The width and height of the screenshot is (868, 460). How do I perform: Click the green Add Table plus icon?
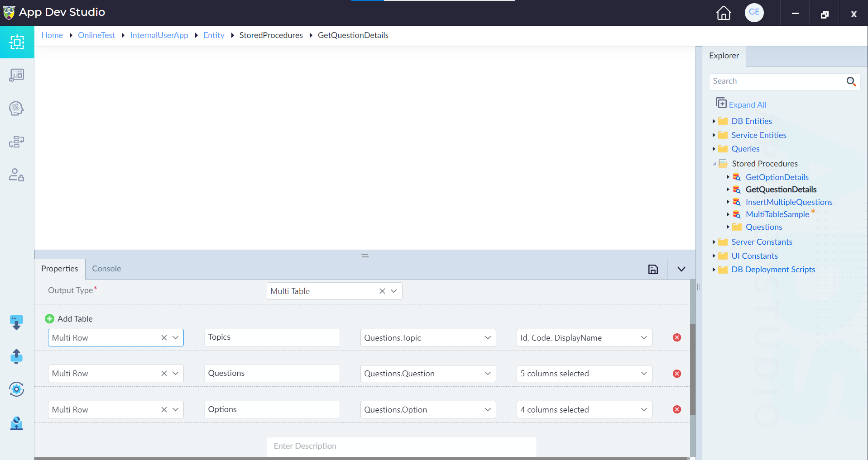50,319
